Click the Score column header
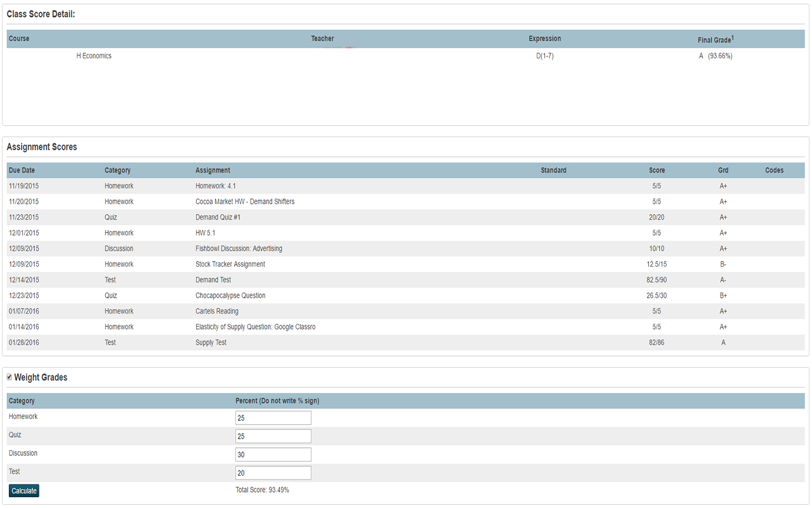Screen dimensions: 812x508 [657, 170]
